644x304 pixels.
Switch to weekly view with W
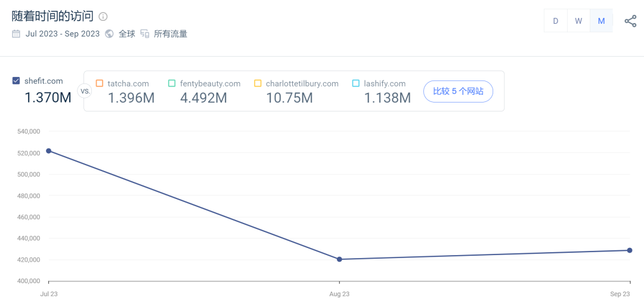pyautogui.click(x=578, y=21)
